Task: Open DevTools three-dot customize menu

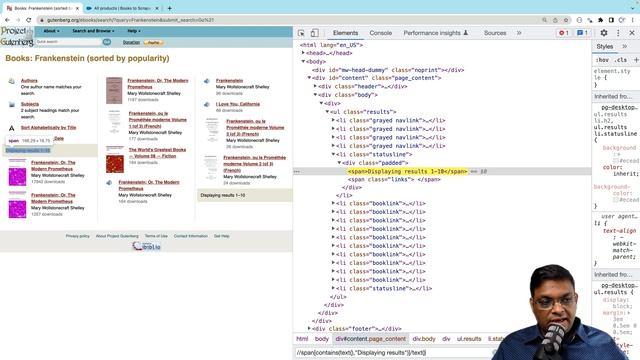Action: click(x=618, y=33)
